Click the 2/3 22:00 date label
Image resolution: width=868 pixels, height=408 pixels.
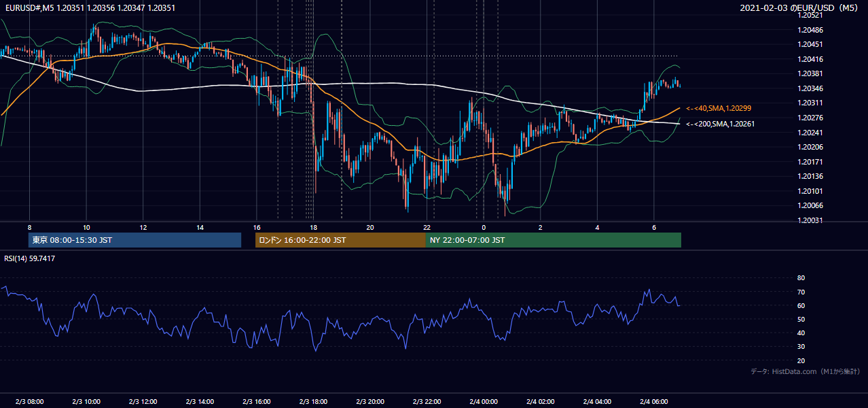[x=428, y=402]
